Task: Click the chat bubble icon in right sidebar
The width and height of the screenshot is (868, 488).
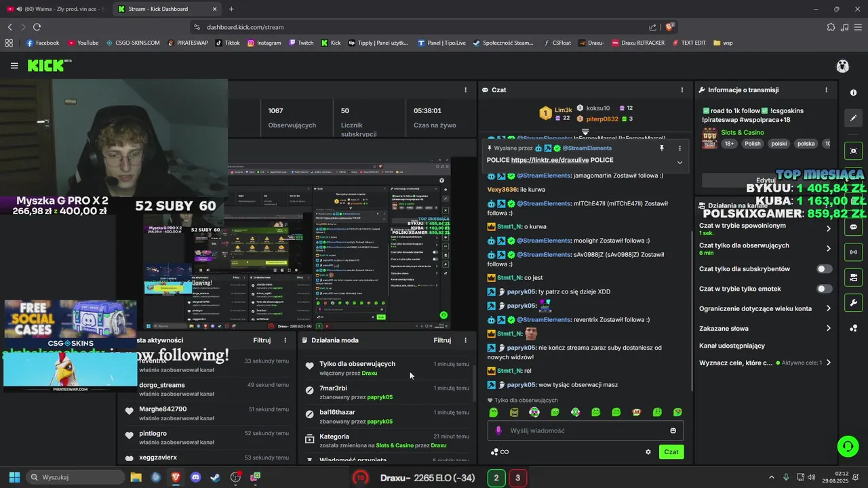Action: 853,227
